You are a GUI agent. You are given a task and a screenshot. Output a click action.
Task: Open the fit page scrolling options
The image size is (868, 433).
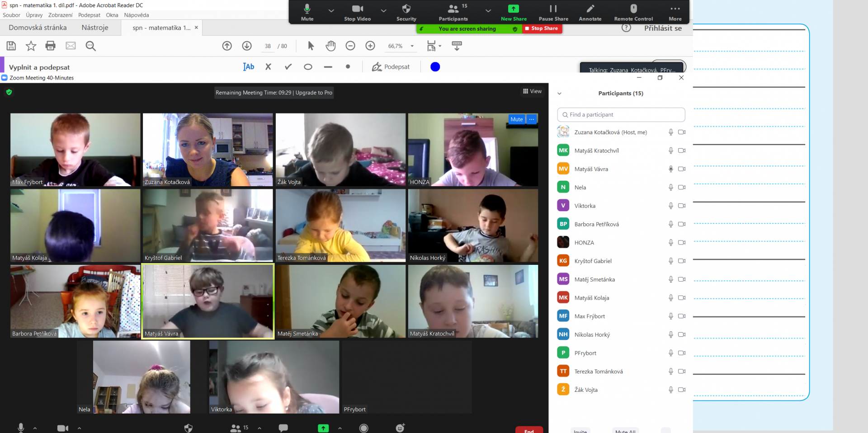(434, 46)
